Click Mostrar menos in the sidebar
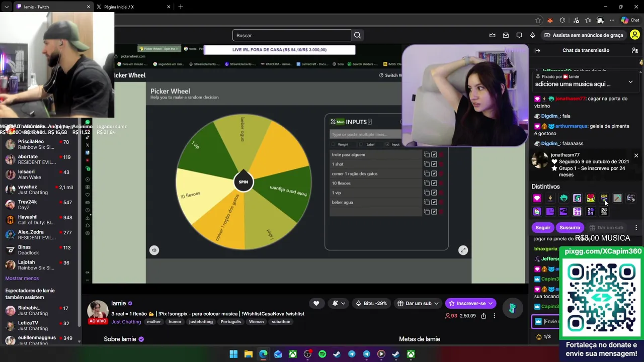 (22, 278)
